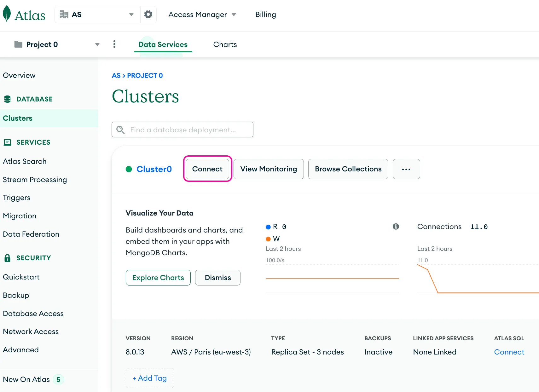Open Cluster0 more options ellipsis button
Viewport: 539px width, 392px height.
[x=406, y=169]
